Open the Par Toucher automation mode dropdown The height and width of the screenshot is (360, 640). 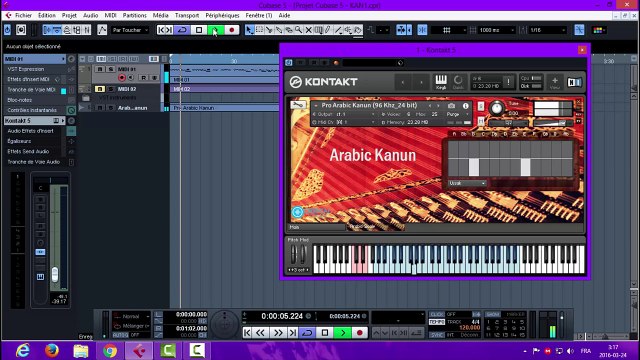[x=130, y=30]
